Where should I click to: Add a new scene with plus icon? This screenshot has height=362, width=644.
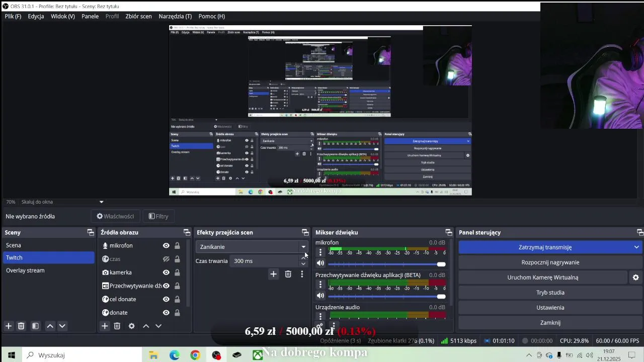click(9, 326)
